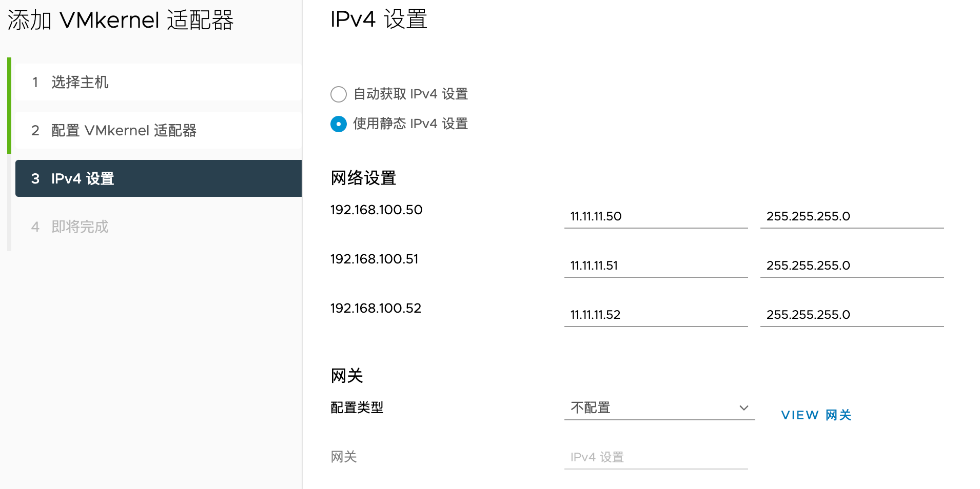Click subnet mask field for host 192.168.100.50

(x=852, y=216)
